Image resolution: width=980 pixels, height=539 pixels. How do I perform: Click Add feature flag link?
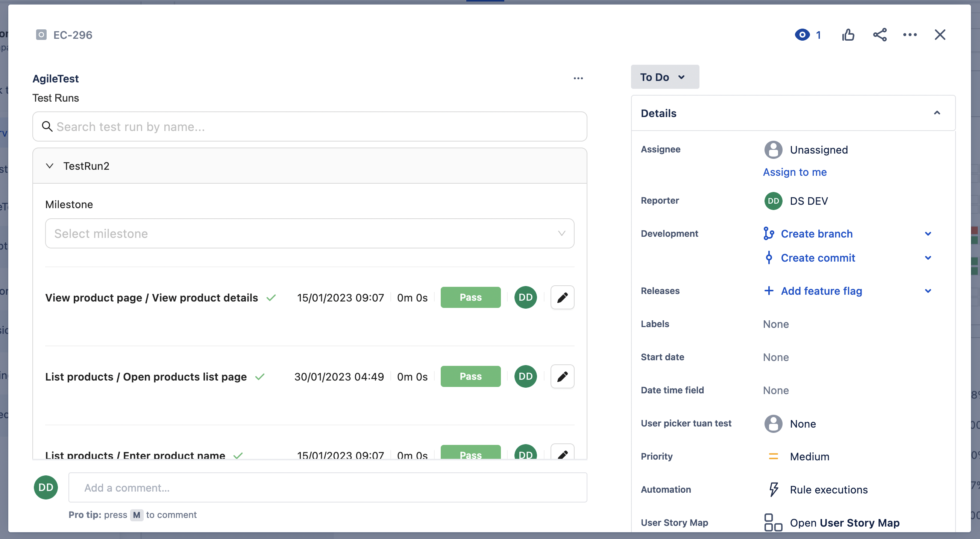tap(821, 291)
